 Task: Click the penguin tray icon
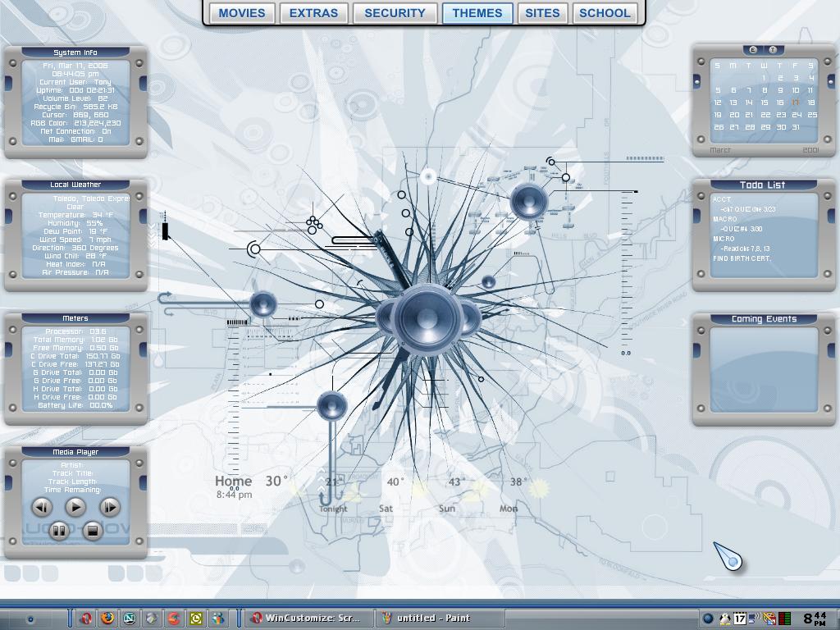click(x=725, y=619)
